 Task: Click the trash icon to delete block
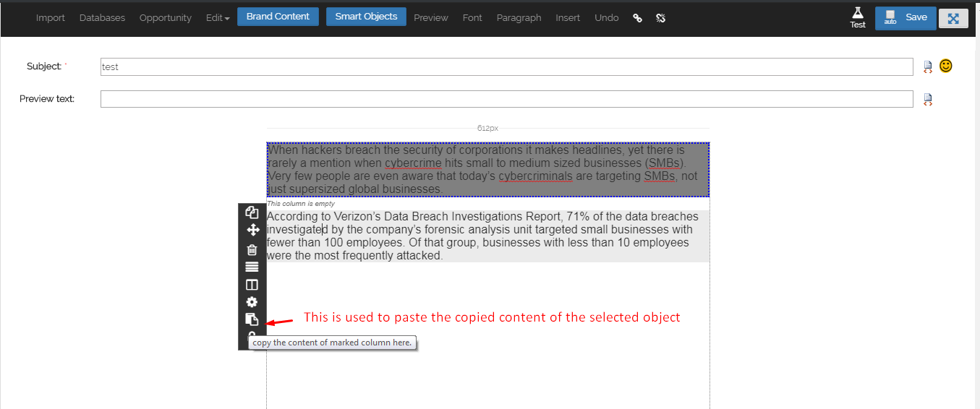(252, 249)
